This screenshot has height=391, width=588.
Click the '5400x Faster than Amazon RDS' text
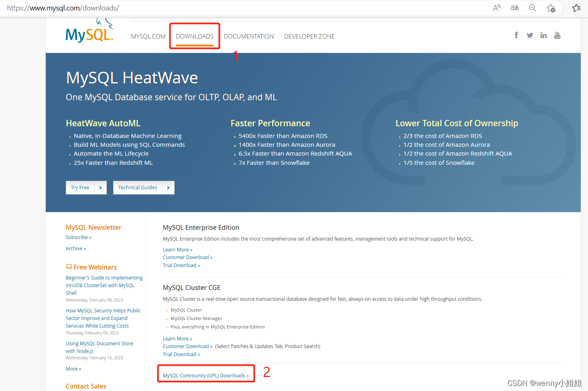[x=283, y=136]
